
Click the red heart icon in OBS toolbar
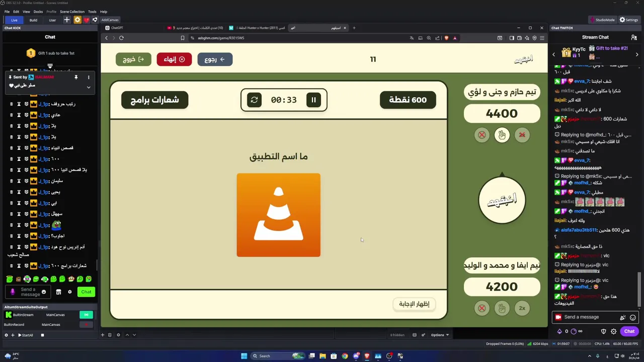click(x=86, y=20)
